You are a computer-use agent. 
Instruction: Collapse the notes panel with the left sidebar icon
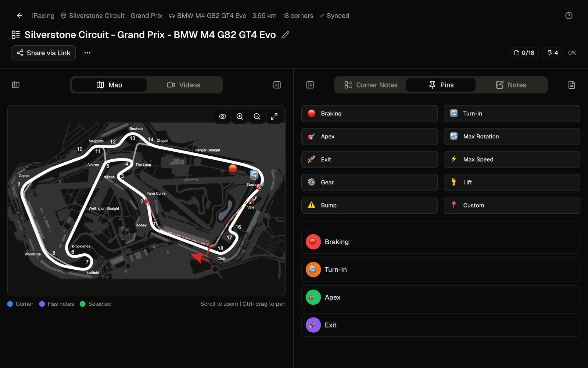point(310,85)
